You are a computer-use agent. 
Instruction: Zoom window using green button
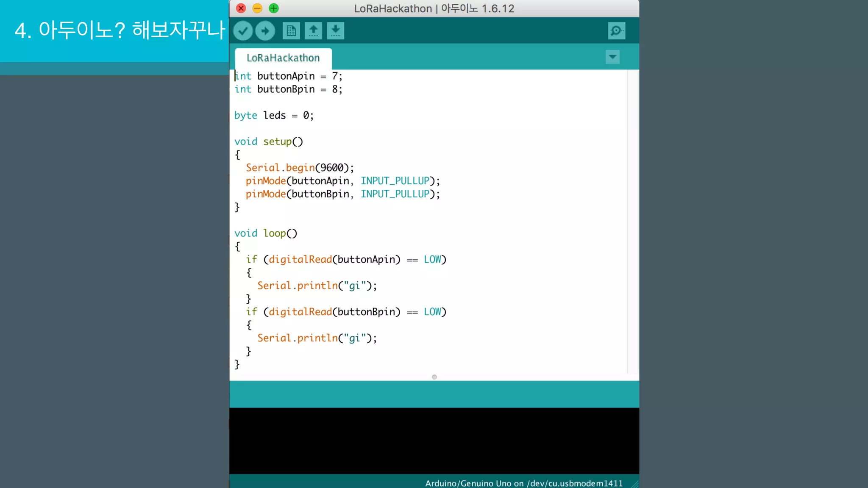click(x=274, y=8)
